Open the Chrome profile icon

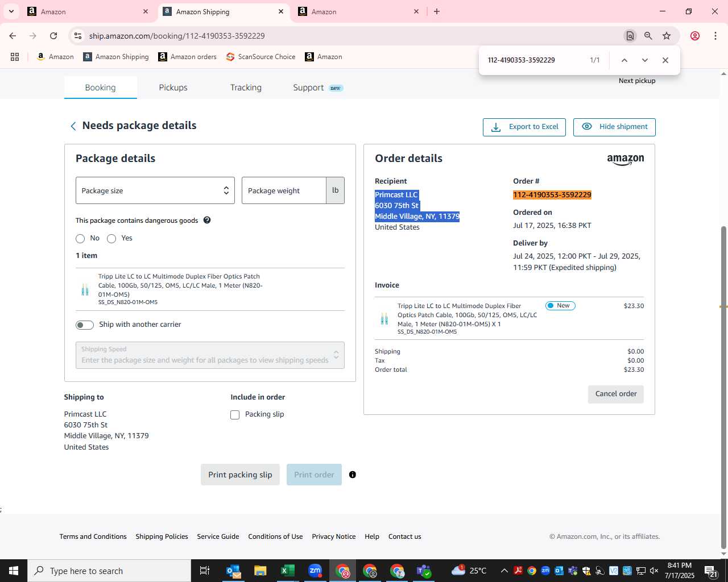pyautogui.click(x=695, y=36)
